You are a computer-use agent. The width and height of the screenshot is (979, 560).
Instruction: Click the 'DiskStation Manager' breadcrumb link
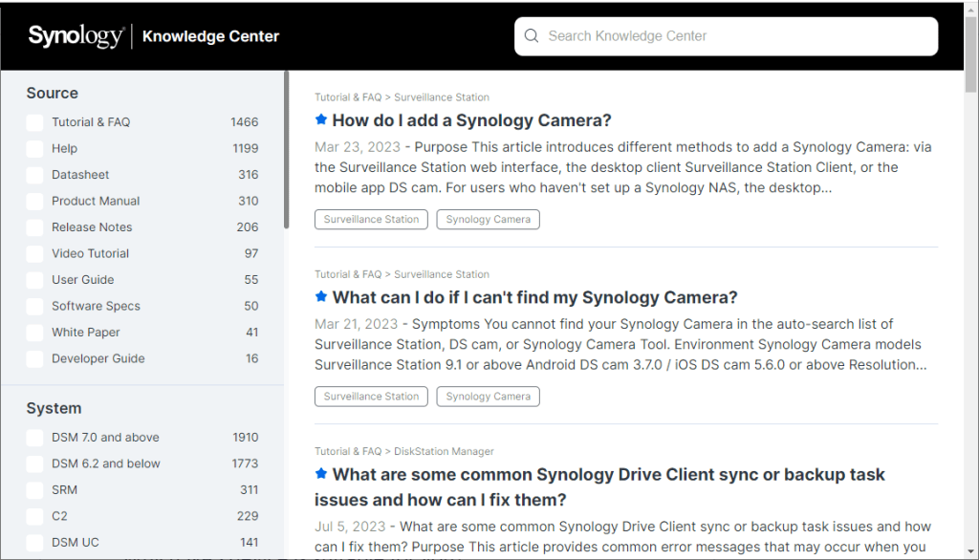coord(444,451)
